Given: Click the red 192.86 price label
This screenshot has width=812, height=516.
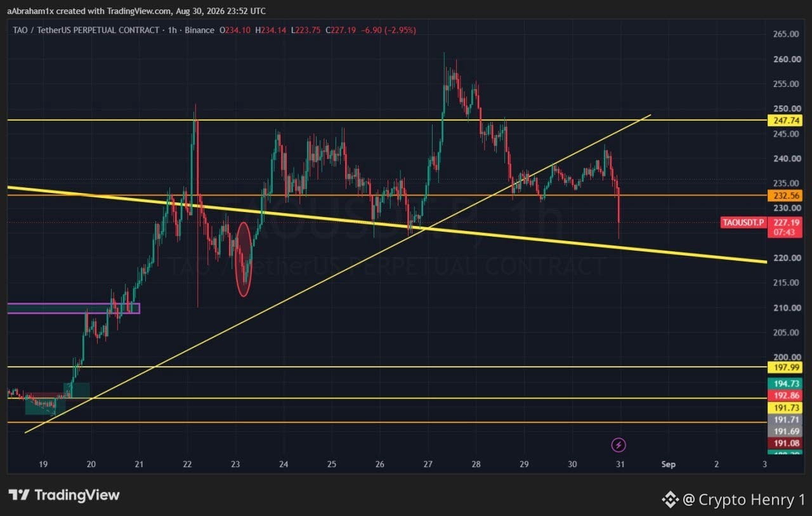Looking at the screenshot, I should click(x=784, y=395).
